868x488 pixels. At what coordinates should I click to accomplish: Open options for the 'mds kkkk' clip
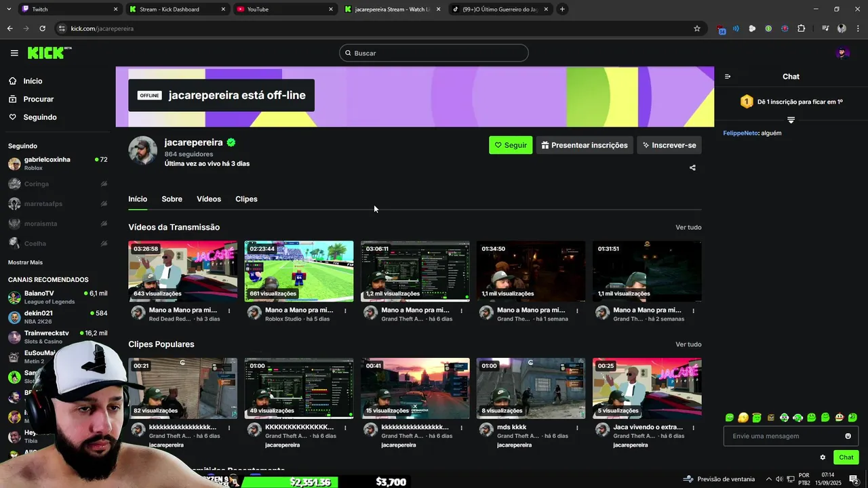point(577,428)
